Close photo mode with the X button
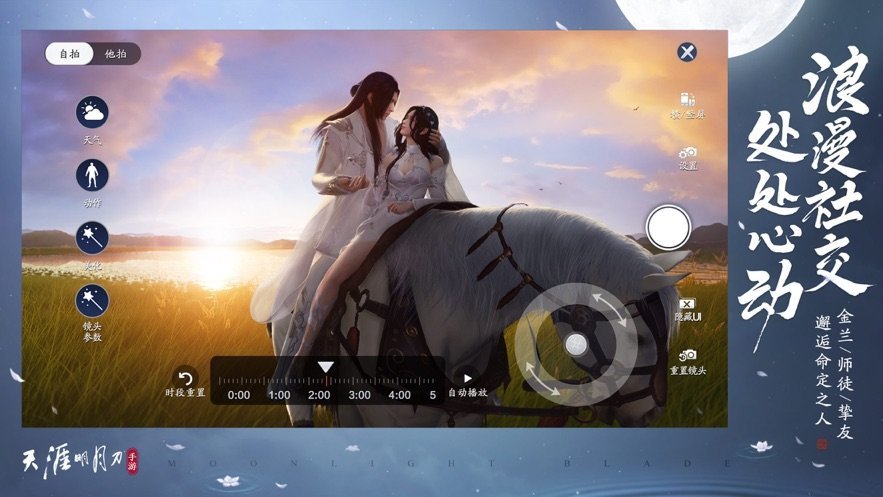Screen dimensions: 883x497 click(686, 52)
